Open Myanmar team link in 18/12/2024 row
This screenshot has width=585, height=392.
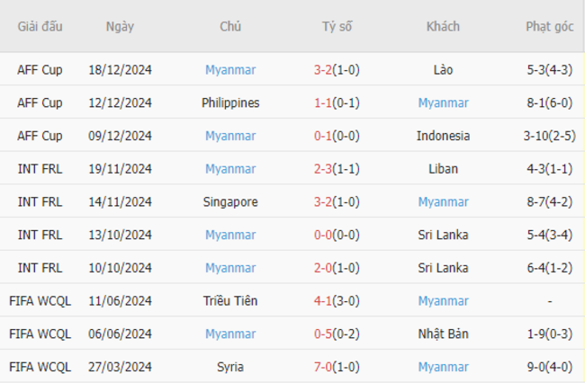pos(230,70)
